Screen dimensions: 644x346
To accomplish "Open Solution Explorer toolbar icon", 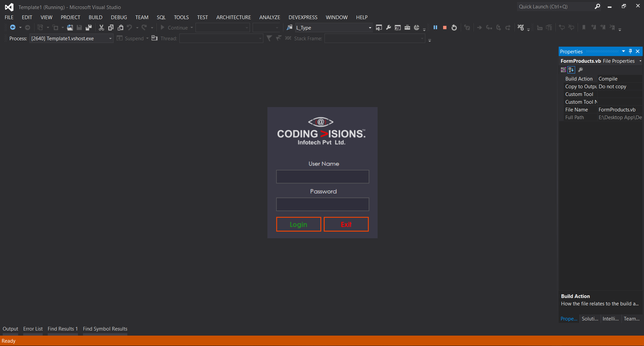I will tap(379, 28).
